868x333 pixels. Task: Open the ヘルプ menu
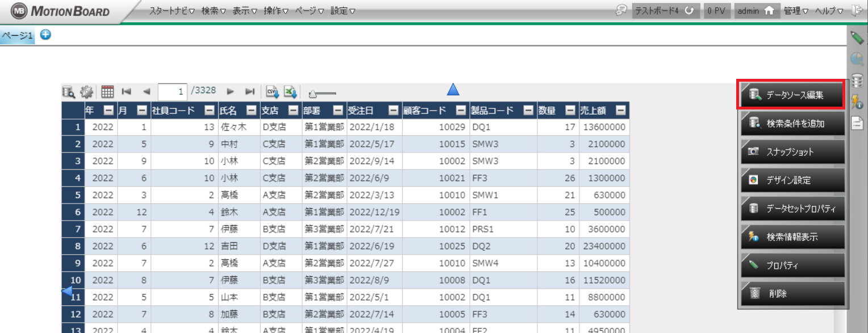[829, 11]
